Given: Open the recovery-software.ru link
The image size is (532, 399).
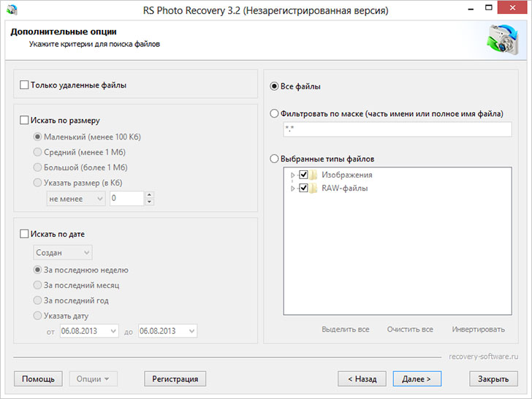Looking at the screenshot, I should click(x=484, y=357).
